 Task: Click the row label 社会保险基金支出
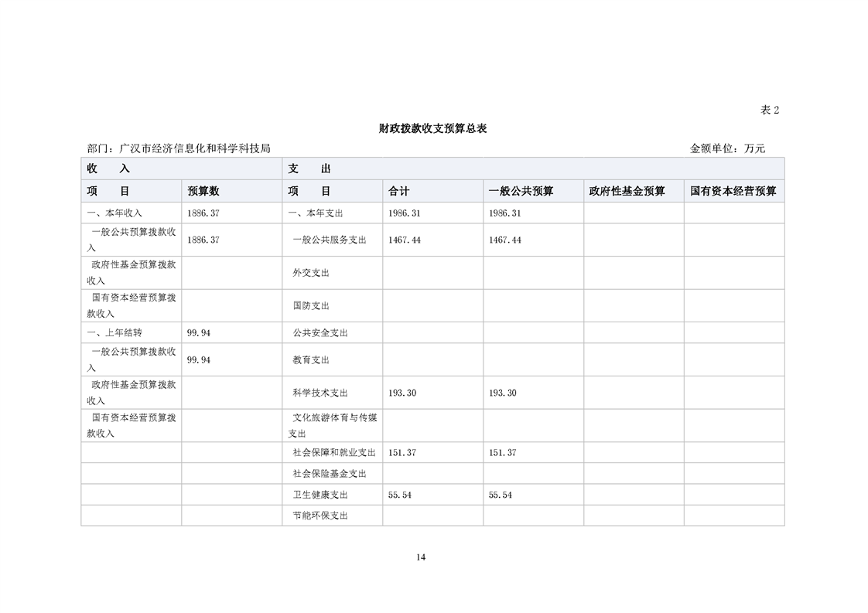tap(330, 474)
